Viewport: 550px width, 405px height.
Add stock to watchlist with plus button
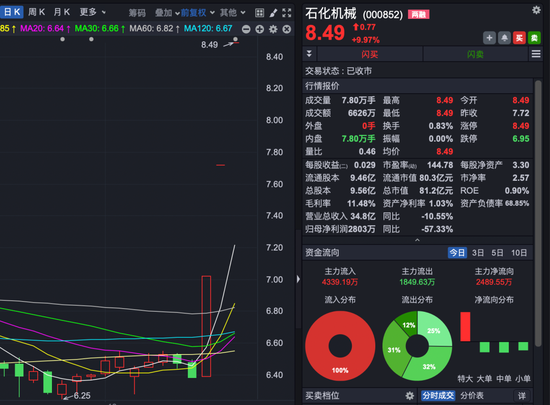point(490,38)
